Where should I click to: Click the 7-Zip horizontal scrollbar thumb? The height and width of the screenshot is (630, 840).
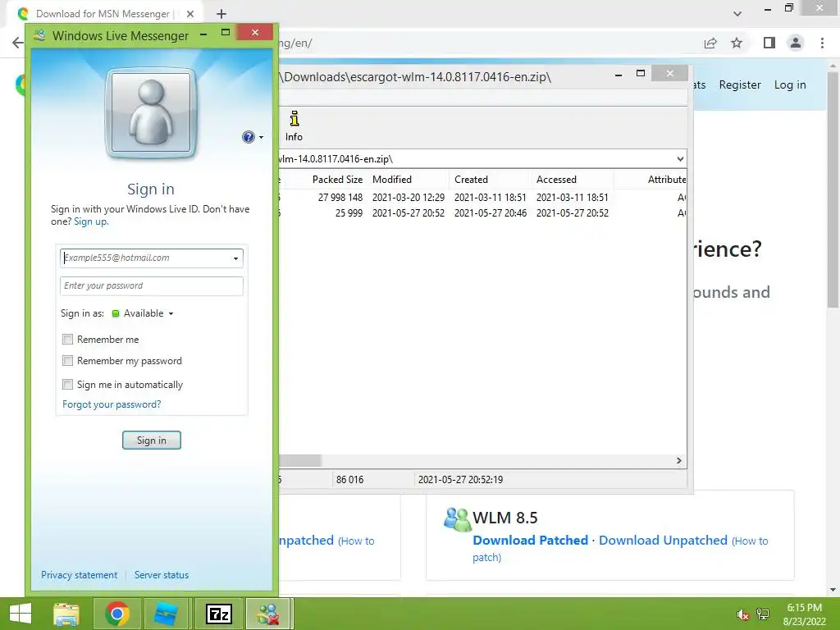(x=300, y=461)
